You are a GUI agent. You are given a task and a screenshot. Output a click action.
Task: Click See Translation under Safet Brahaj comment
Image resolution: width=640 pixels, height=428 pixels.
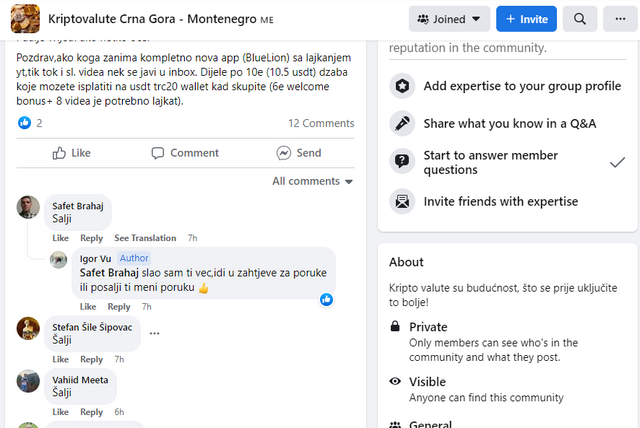point(145,238)
